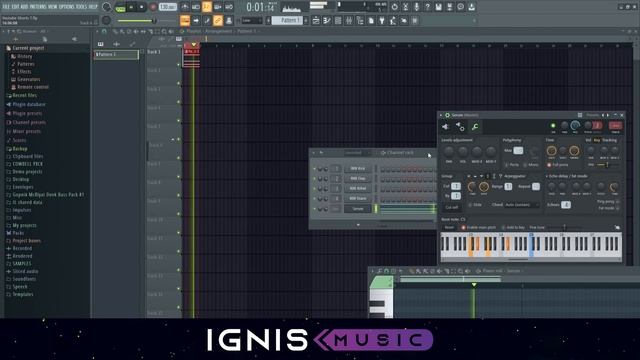The width and height of the screenshot is (640, 360).
Task: Click the red Record button
Action: click(153, 7)
